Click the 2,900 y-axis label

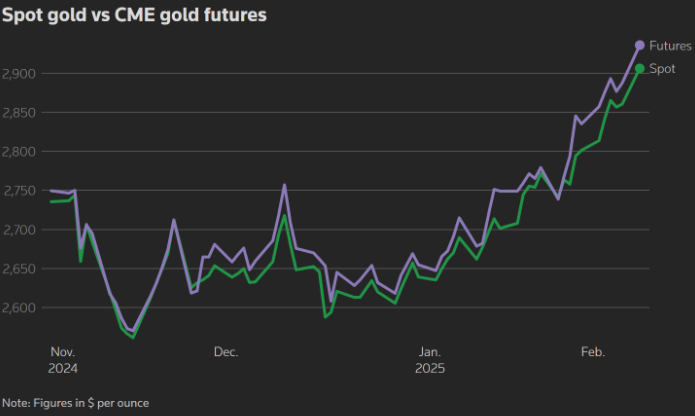[20, 74]
